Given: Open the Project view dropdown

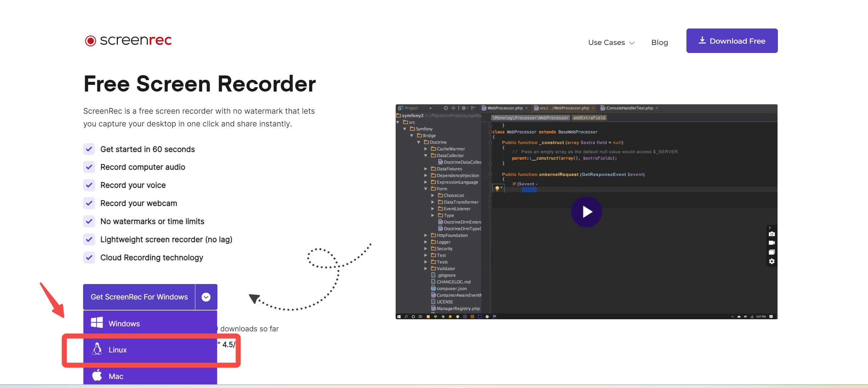Looking at the screenshot, I should point(430,108).
